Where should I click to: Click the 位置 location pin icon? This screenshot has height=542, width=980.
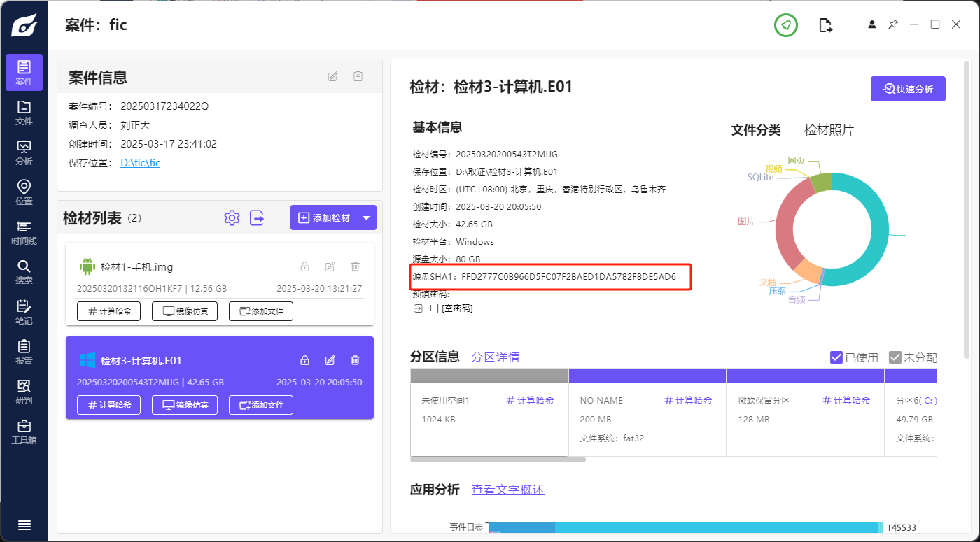[x=24, y=192]
